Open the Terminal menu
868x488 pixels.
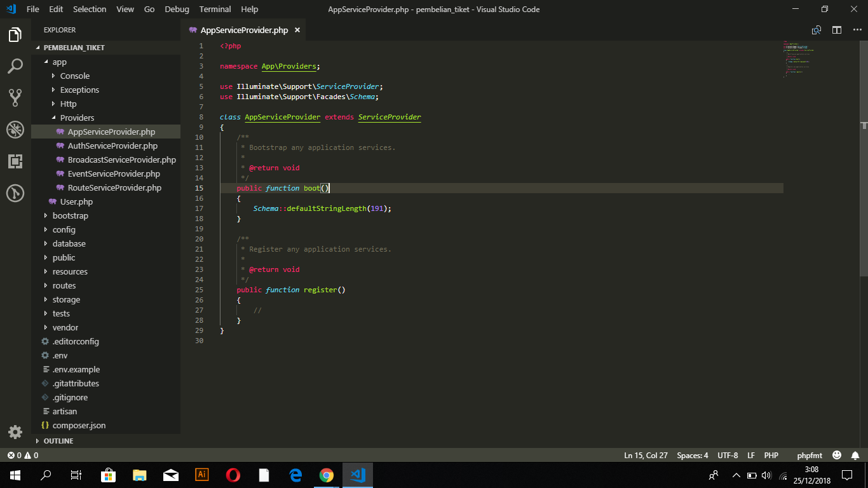point(215,9)
